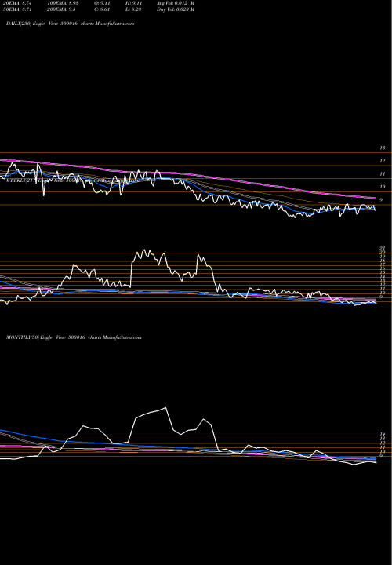Image resolution: width=392 pixels, height=565 pixels.
Task: Click the DAILY(250) Eagle View chart title
Action: (71, 24)
